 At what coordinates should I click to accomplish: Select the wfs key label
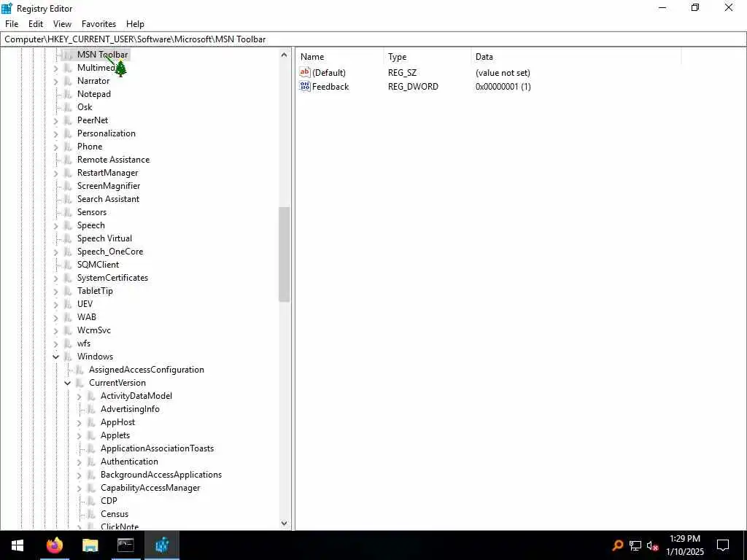tap(84, 343)
